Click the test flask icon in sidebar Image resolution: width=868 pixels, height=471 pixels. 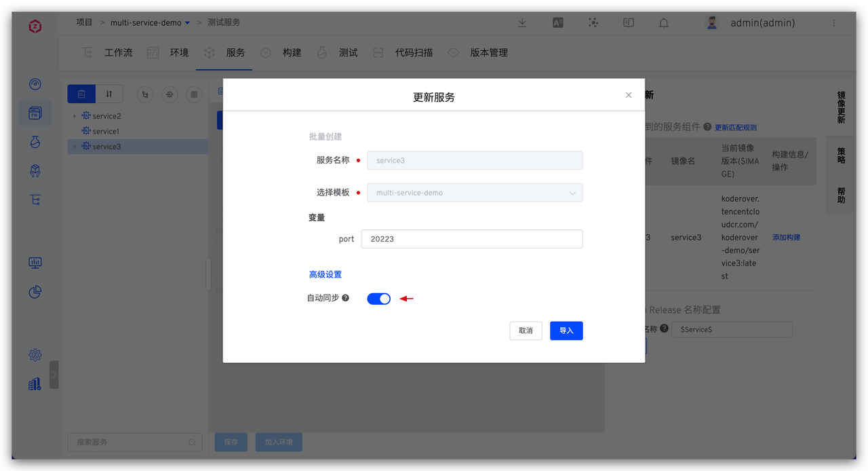(35, 142)
